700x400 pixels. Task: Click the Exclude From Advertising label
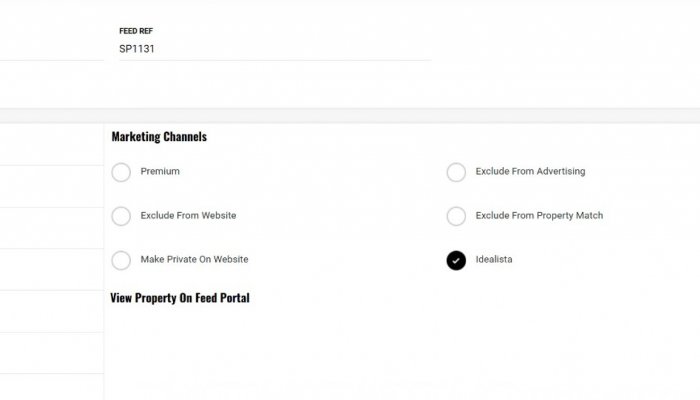[530, 172]
